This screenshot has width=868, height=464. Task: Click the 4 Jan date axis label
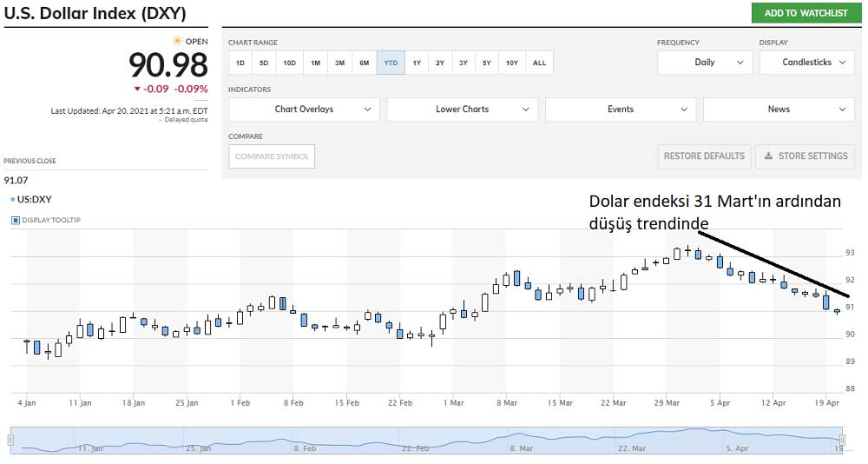click(27, 403)
